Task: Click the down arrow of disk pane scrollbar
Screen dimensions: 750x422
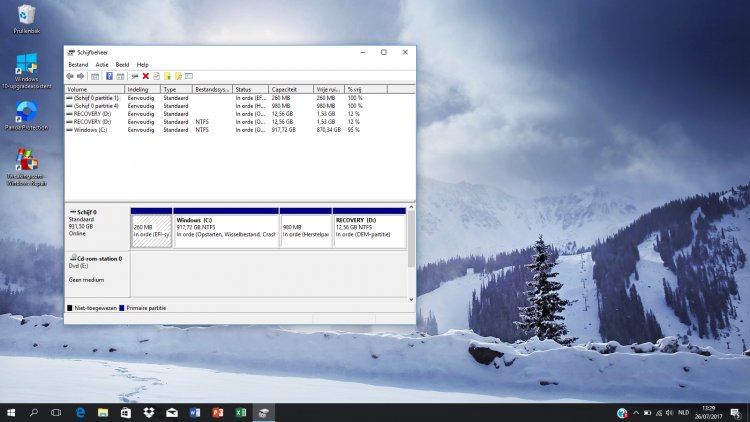Action: click(x=411, y=299)
